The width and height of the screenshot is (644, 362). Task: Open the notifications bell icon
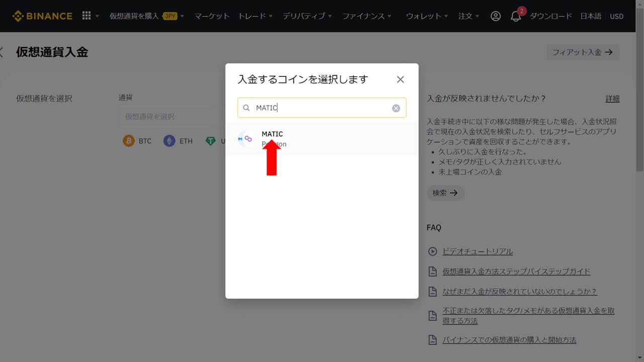tap(516, 16)
